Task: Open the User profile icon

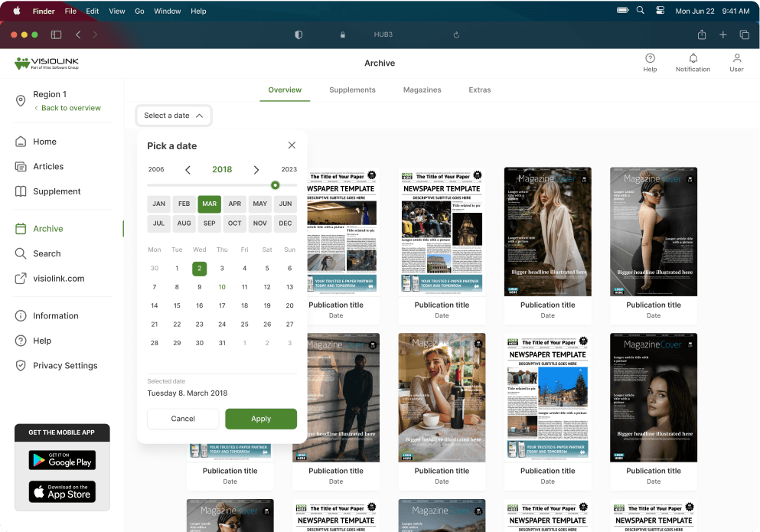Action: [x=737, y=58]
